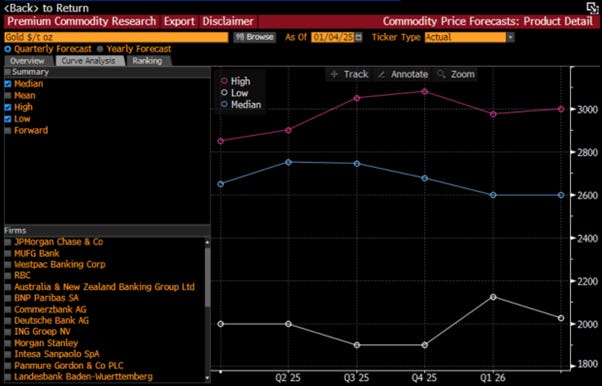This screenshot has width=602, height=386.
Task: Switch to the Overview tab
Action: [x=27, y=61]
